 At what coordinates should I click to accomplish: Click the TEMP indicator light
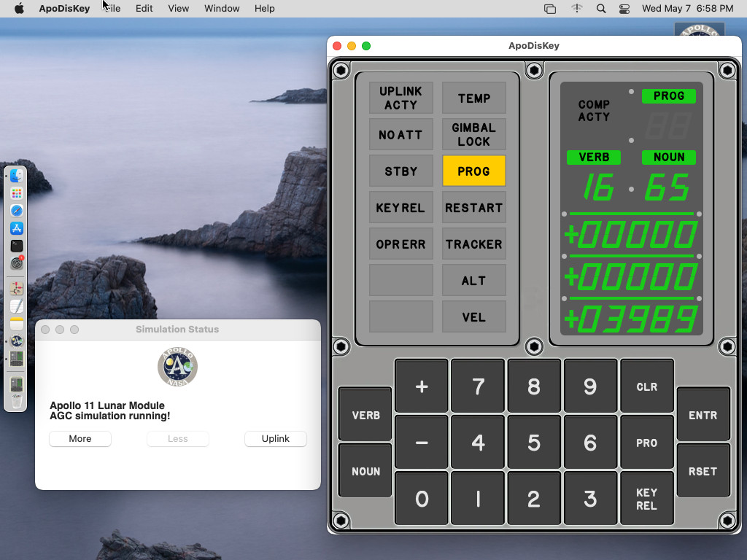tap(474, 98)
